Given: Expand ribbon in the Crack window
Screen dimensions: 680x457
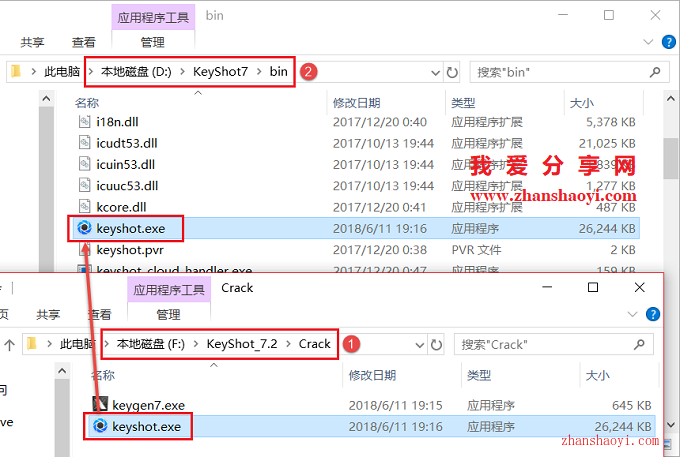Looking at the screenshot, I should coord(632,314).
